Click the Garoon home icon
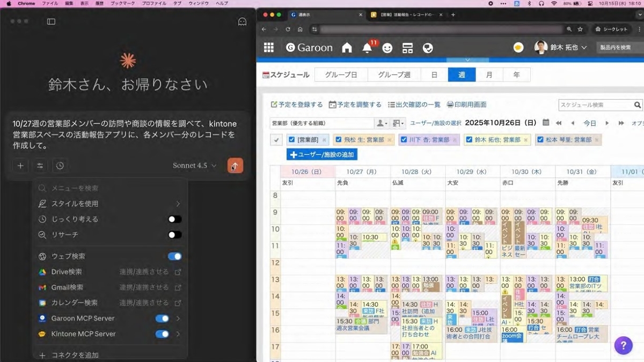This screenshot has width=644, height=362. point(347,48)
